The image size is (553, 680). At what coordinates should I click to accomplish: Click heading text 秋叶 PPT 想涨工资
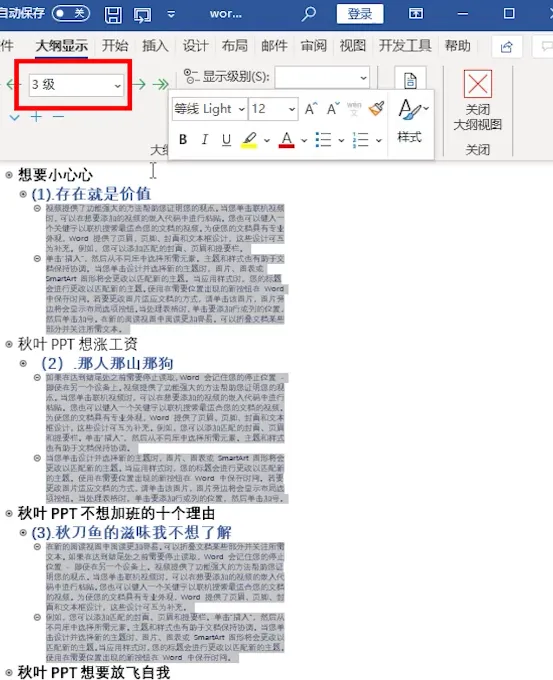tap(78, 344)
